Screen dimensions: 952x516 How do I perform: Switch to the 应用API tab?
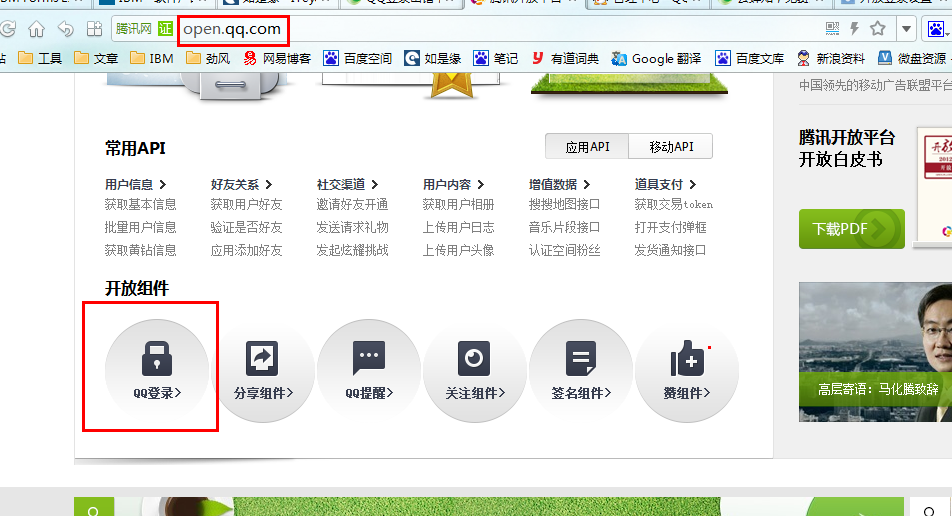587,146
